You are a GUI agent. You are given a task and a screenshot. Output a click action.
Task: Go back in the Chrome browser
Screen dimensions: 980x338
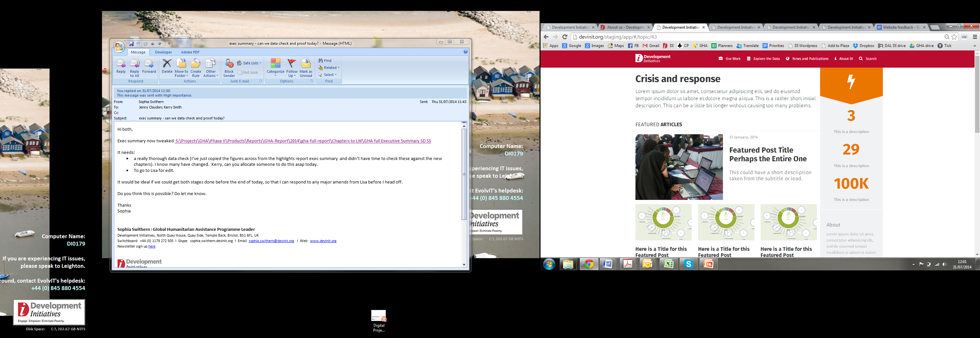[x=546, y=37]
